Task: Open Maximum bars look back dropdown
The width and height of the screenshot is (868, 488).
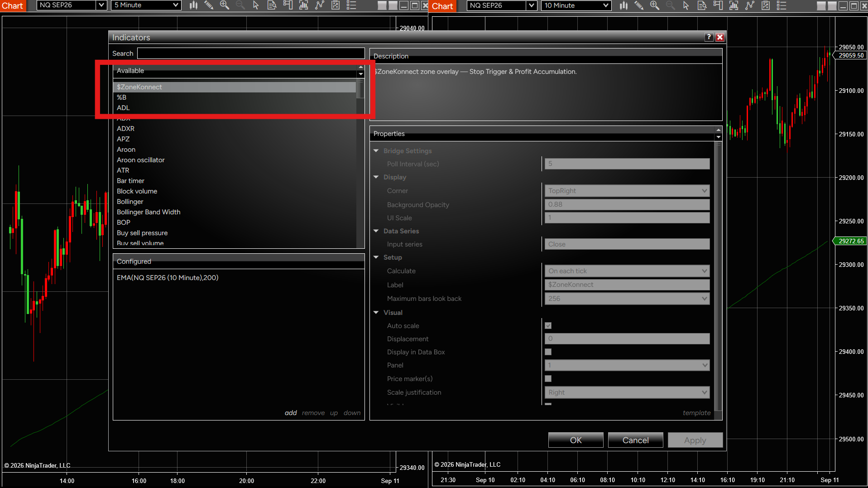Action: pyautogui.click(x=627, y=299)
